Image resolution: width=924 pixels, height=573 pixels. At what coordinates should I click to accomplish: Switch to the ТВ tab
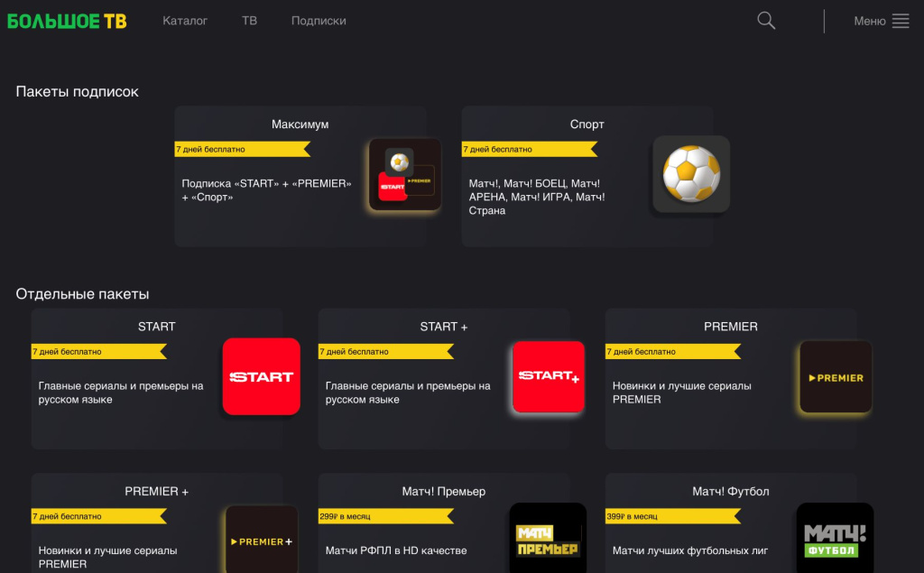point(249,21)
